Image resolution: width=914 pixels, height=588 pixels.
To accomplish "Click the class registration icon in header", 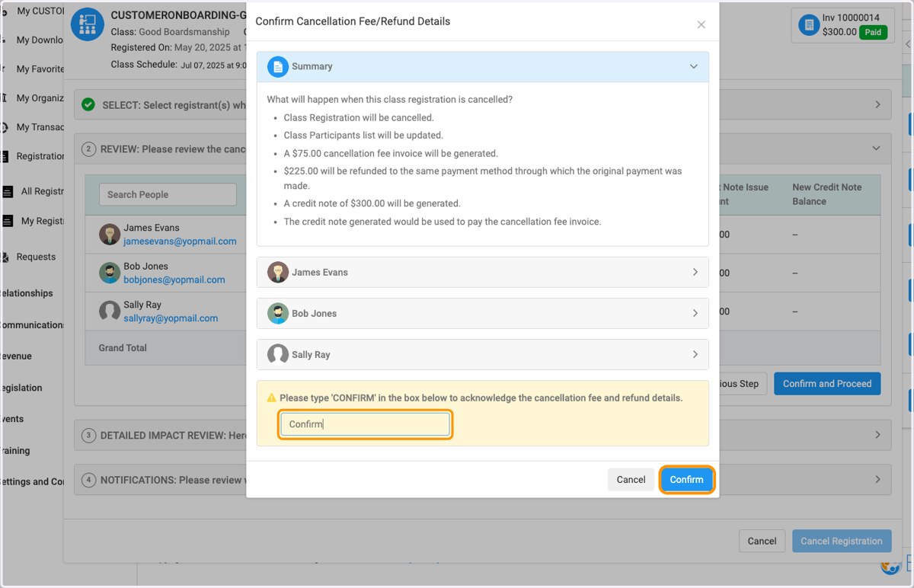I will (x=88, y=24).
